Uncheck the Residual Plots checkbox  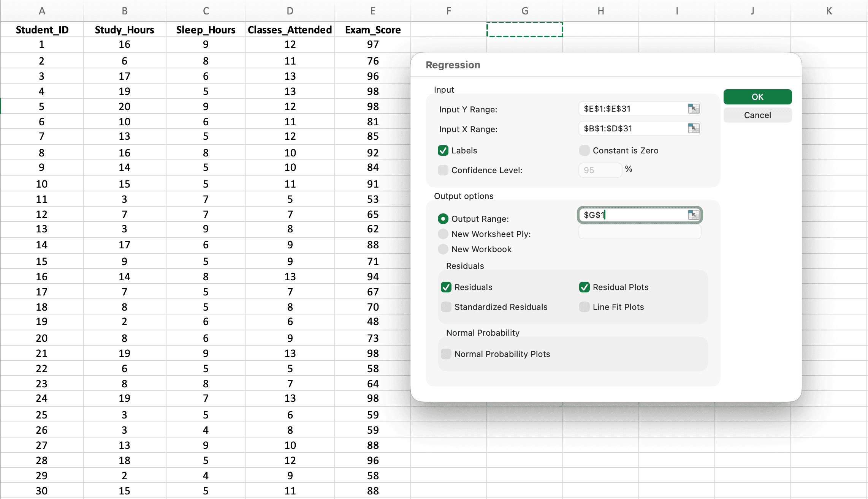[584, 287]
